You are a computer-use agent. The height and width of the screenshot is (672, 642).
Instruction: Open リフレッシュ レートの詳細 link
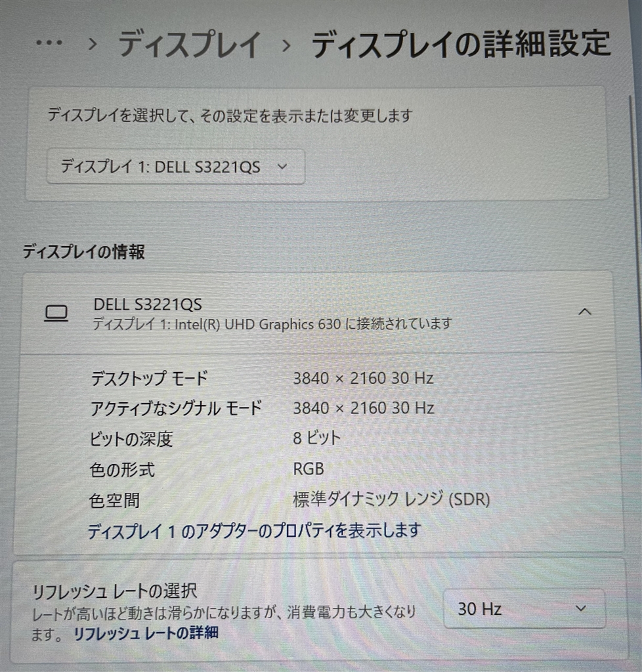[x=146, y=633]
